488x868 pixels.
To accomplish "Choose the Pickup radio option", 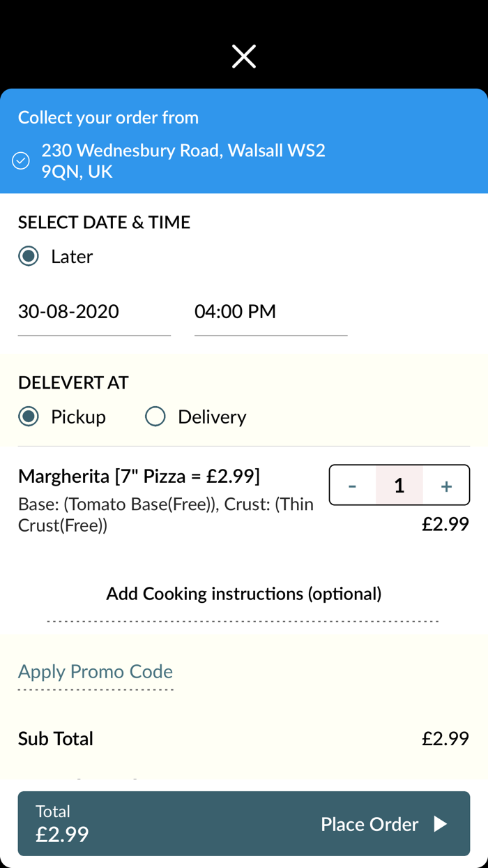I will click(x=29, y=417).
